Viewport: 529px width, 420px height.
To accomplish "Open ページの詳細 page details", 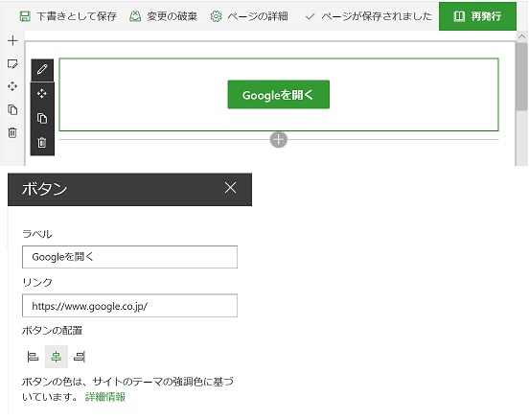I will point(249,16).
